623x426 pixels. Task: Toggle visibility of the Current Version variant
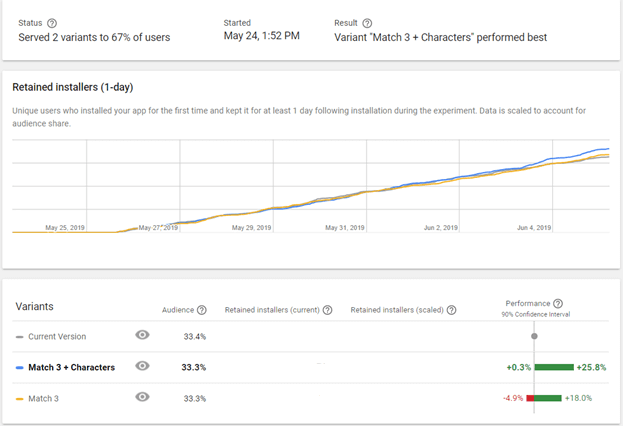tap(142, 336)
